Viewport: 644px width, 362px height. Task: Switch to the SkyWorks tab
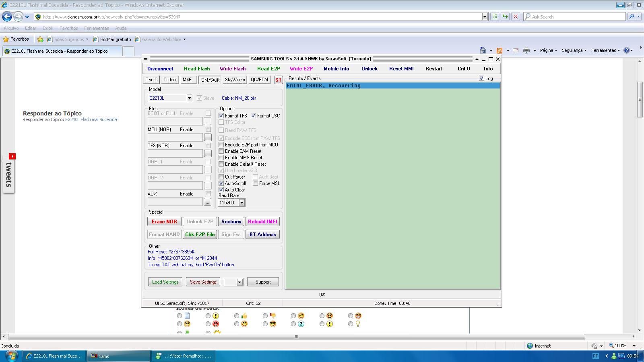pyautogui.click(x=235, y=80)
